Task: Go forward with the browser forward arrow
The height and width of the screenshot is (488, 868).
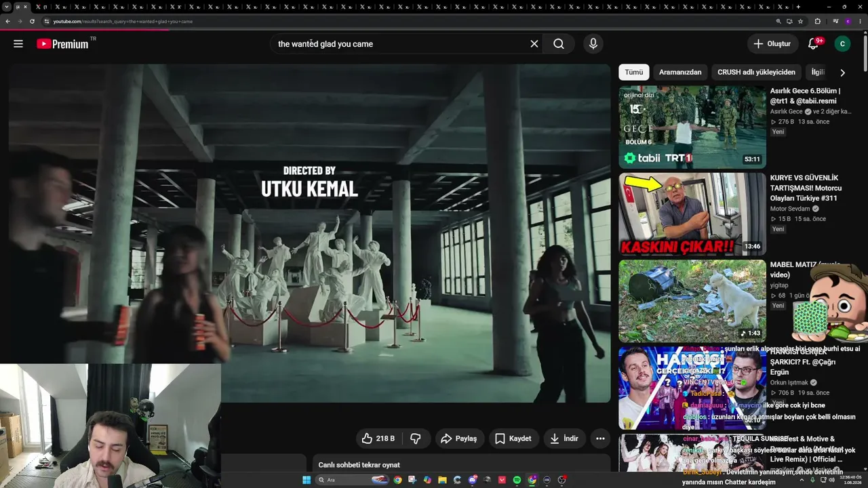Action: tap(20, 22)
